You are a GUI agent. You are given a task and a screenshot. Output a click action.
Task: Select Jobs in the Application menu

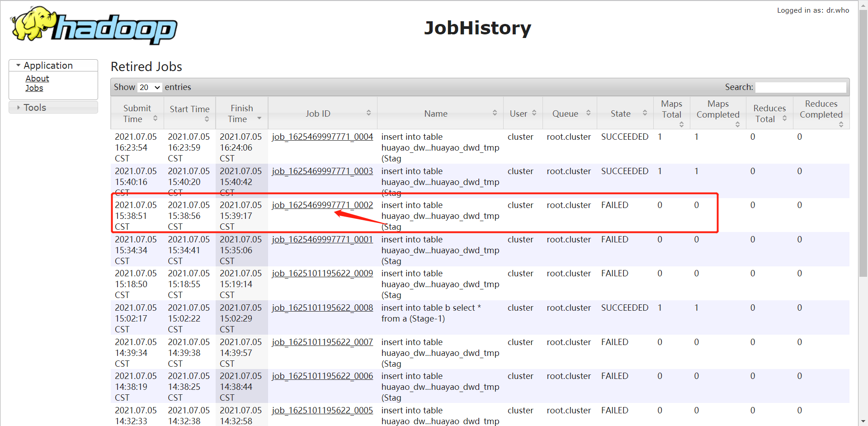tap(34, 88)
